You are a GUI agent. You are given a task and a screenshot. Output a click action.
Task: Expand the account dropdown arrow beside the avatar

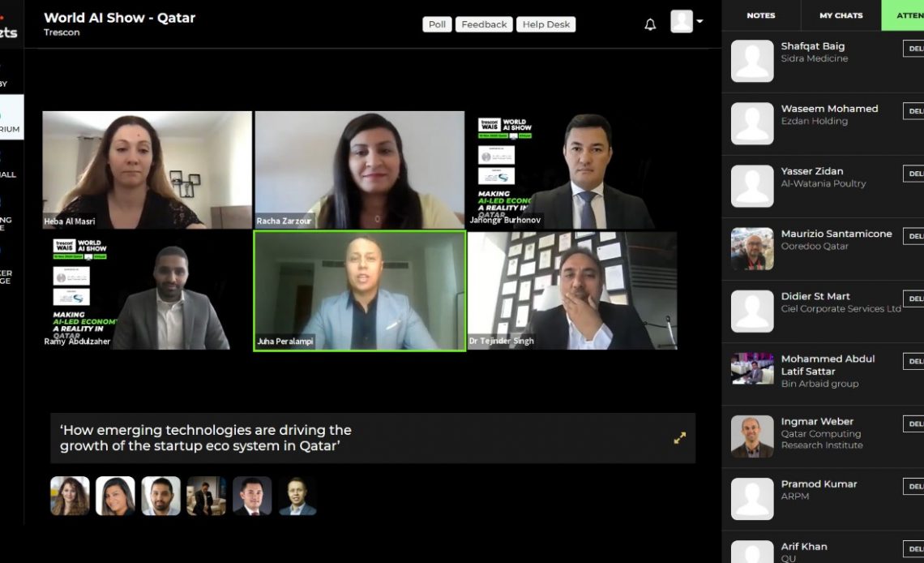(699, 21)
